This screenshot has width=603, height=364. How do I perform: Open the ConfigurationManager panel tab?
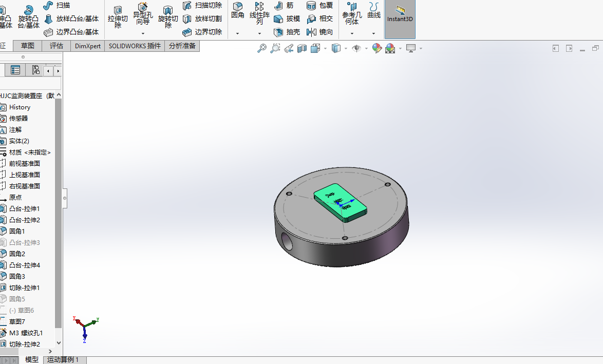[x=36, y=70]
